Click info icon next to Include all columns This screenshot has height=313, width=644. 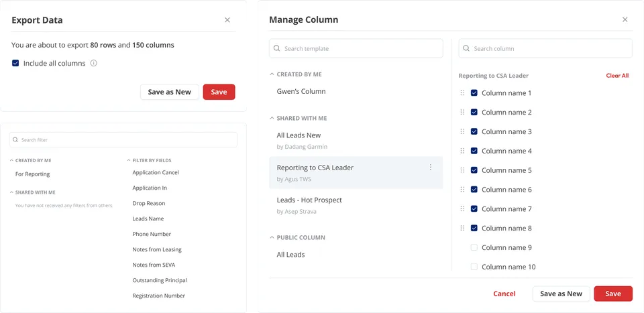pos(94,63)
